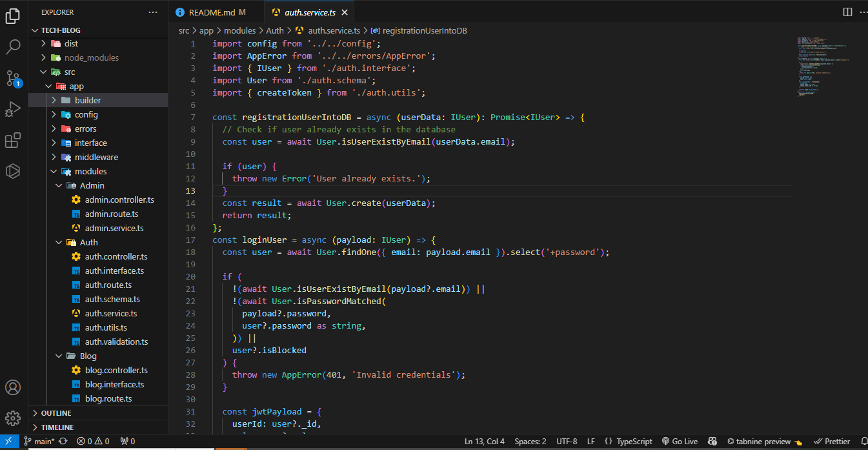Click Synchronize Changes icon in status bar
The image size is (868, 450).
click(63, 442)
